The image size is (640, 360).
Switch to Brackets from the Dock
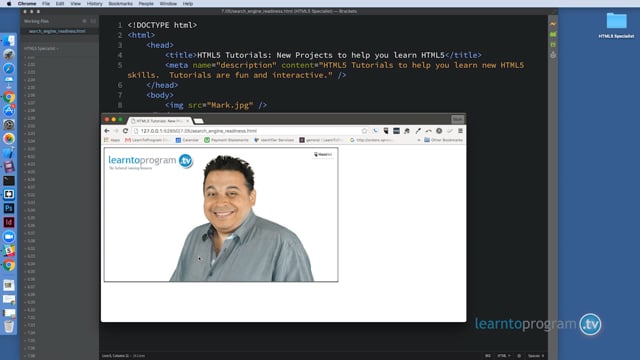point(9,194)
